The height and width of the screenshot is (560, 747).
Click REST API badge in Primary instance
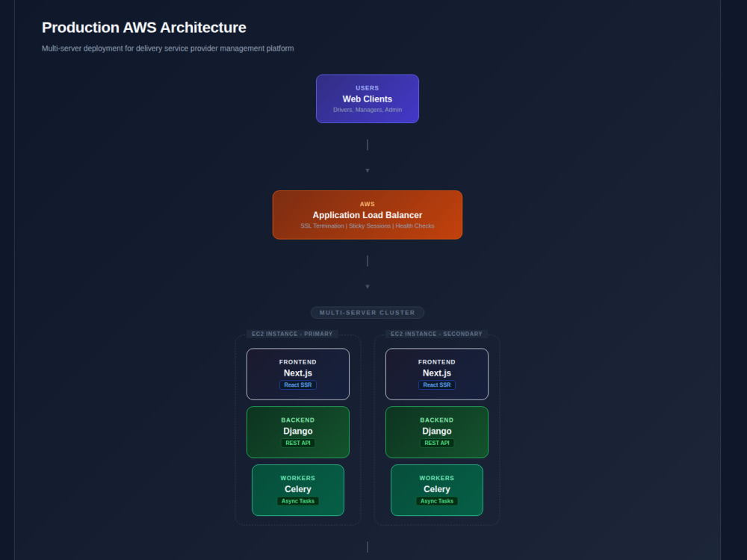coord(298,443)
